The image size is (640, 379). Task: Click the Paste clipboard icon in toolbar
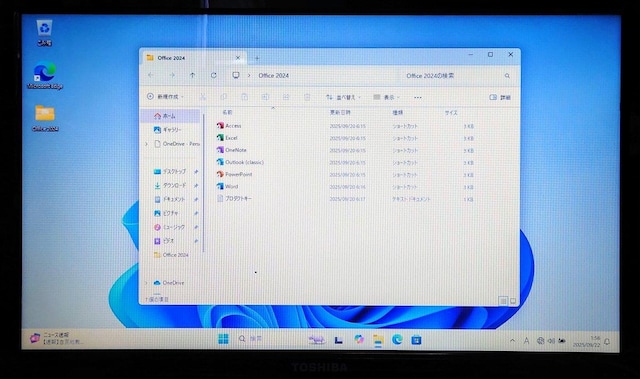244,97
